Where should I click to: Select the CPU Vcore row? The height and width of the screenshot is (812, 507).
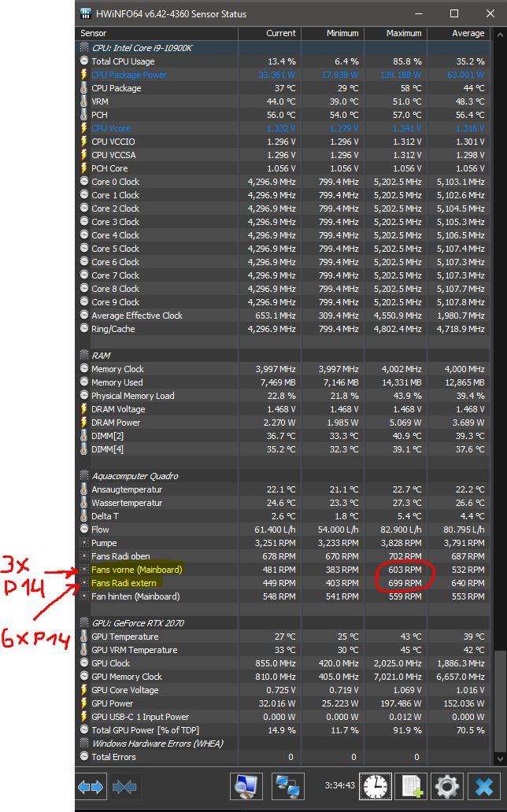283,128
